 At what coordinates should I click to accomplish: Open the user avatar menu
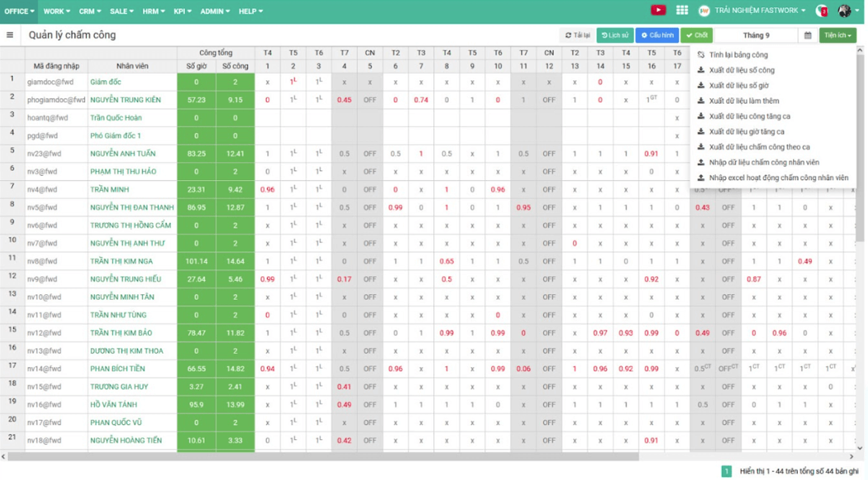tap(844, 11)
